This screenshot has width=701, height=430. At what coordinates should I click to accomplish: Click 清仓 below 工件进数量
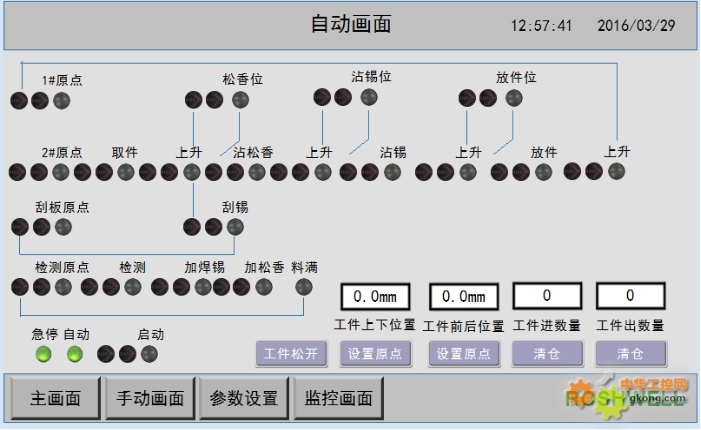pyautogui.click(x=547, y=354)
